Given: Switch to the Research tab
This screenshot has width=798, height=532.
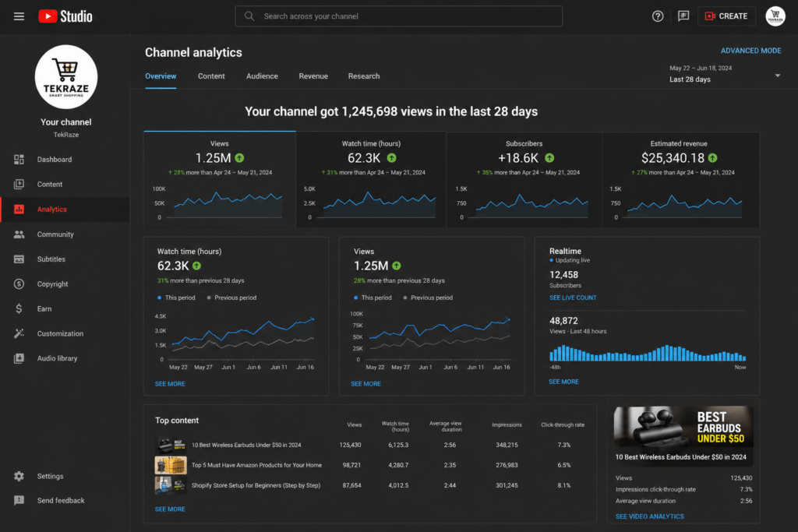Looking at the screenshot, I should pos(364,76).
